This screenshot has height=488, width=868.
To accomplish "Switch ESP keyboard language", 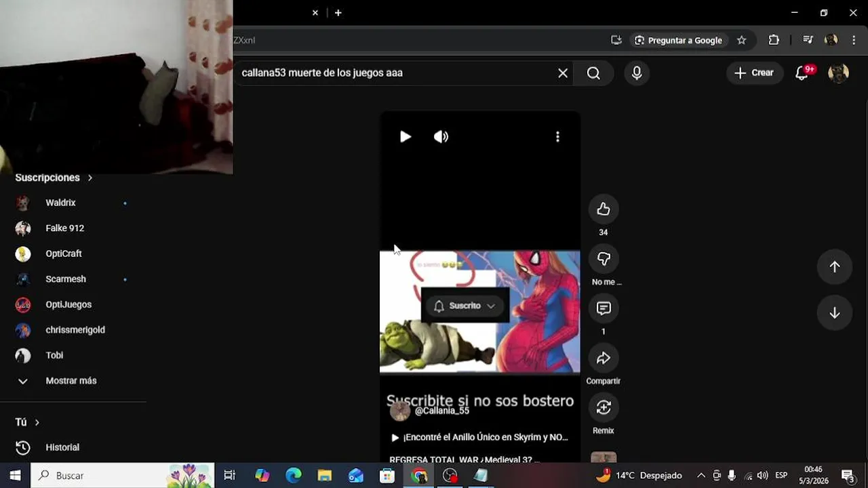I will click(781, 476).
